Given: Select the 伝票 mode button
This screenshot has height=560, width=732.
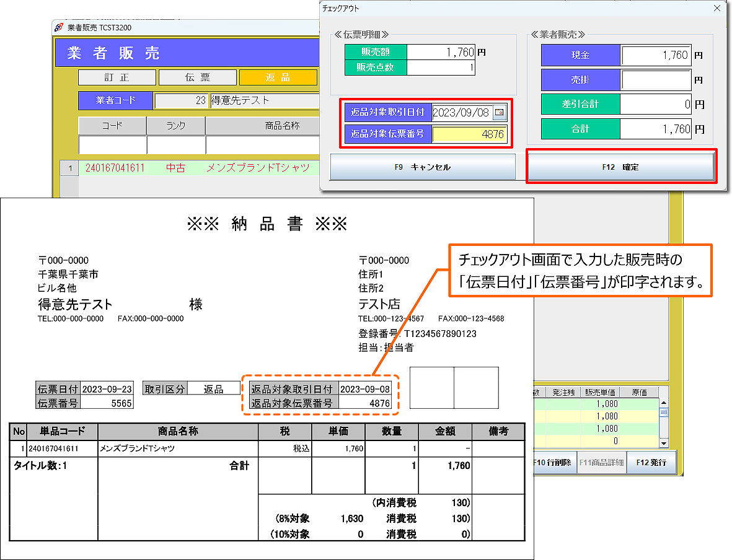Looking at the screenshot, I should coord(197,77).
